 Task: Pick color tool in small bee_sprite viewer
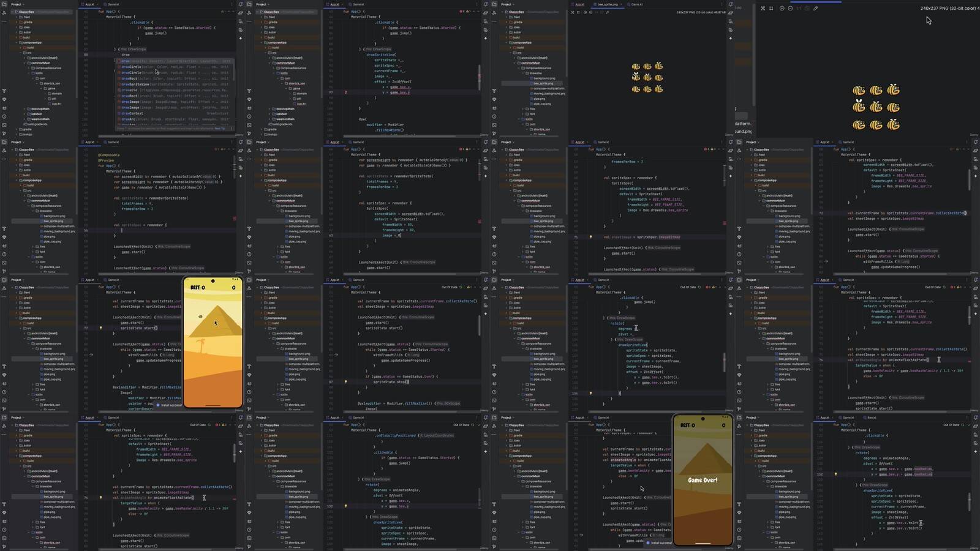coord(607,12)
